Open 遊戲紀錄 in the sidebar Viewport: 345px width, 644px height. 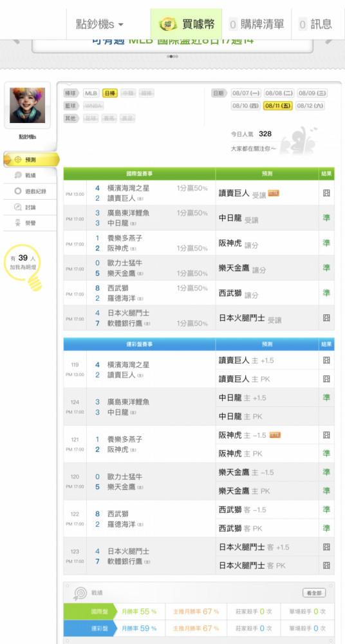(30, 191)
